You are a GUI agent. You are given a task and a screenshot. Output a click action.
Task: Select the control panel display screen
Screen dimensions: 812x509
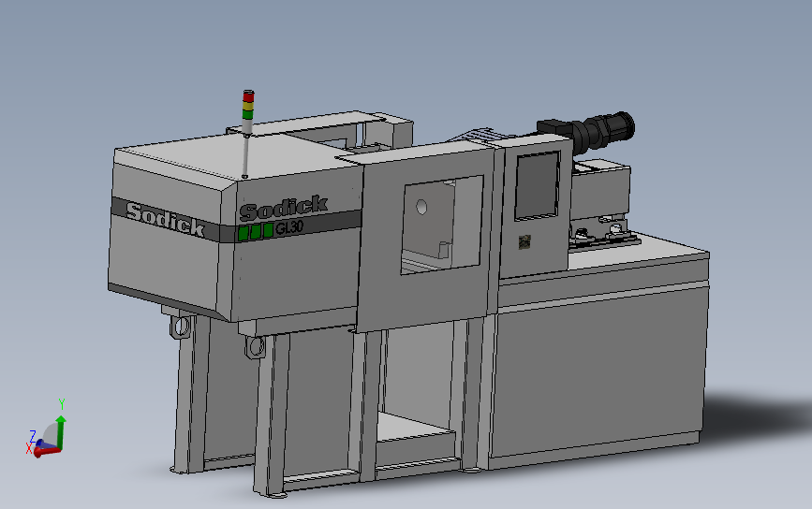(537, 185)
